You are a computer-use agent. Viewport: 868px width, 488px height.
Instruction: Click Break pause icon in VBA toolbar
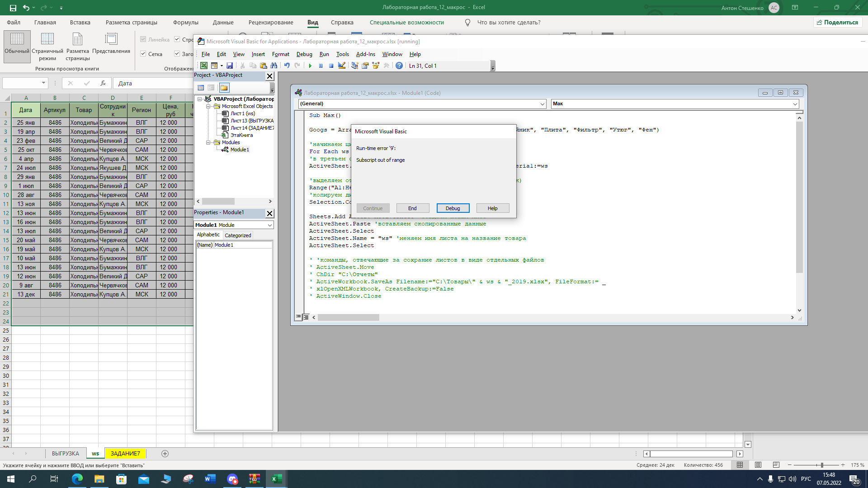[321, 66]
